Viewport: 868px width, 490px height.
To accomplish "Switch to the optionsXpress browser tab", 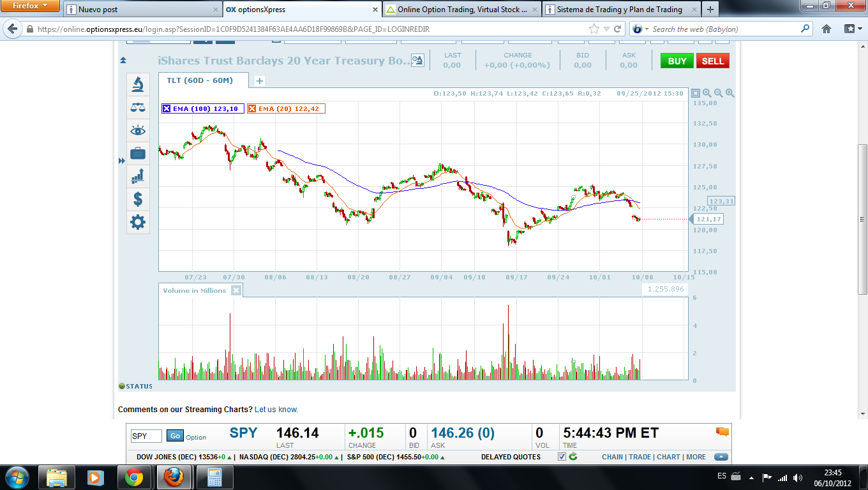I will 302,10.
